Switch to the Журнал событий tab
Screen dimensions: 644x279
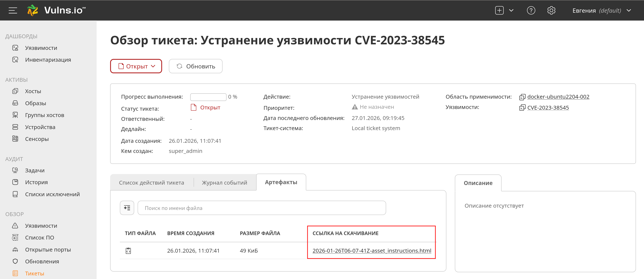tap(224, 183)
